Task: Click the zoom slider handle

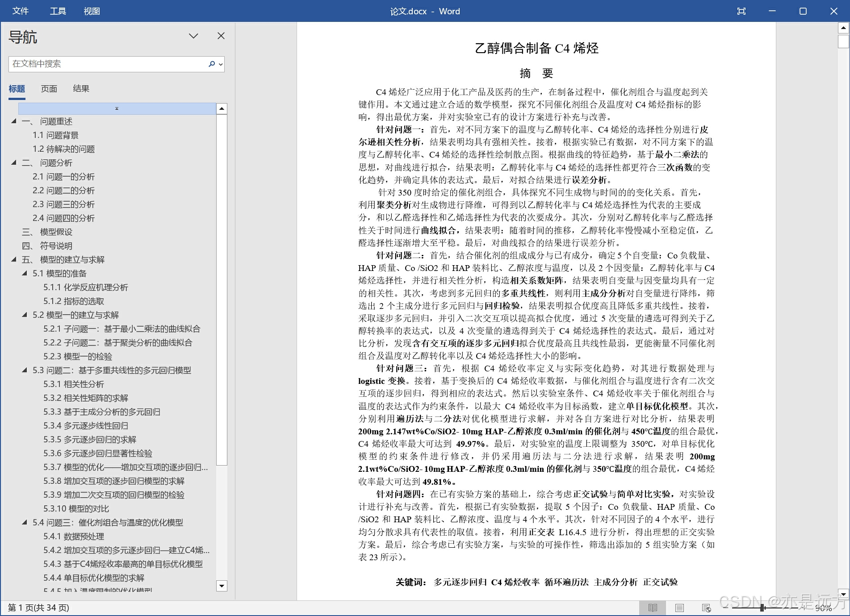Action: (762, 608)
